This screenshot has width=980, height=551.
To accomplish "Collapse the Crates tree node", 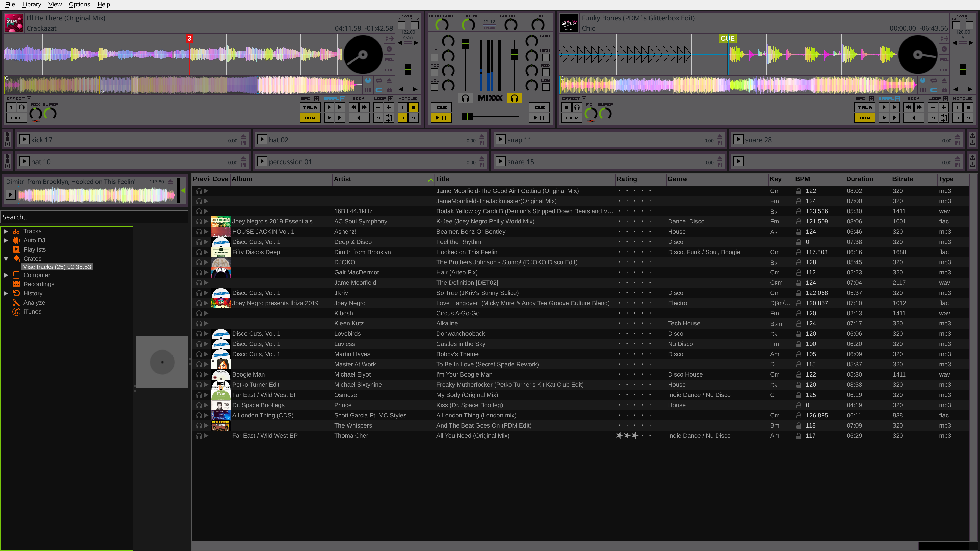I will (5, 259).
